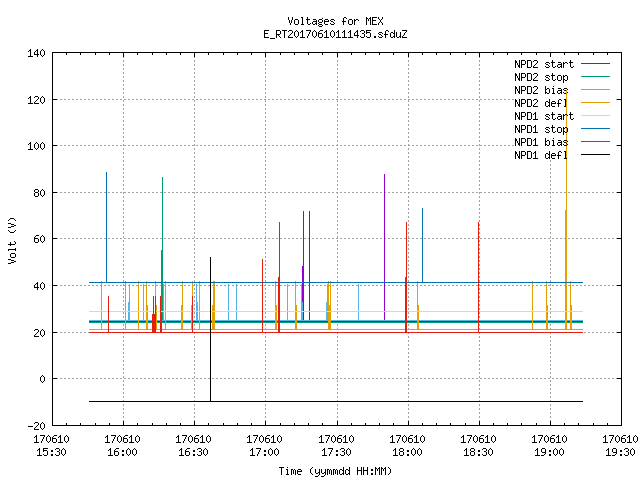Click the x-axis tick label 16:00
Image resolution: width=640 pixels, height=480 pixels.
point(122,452)
